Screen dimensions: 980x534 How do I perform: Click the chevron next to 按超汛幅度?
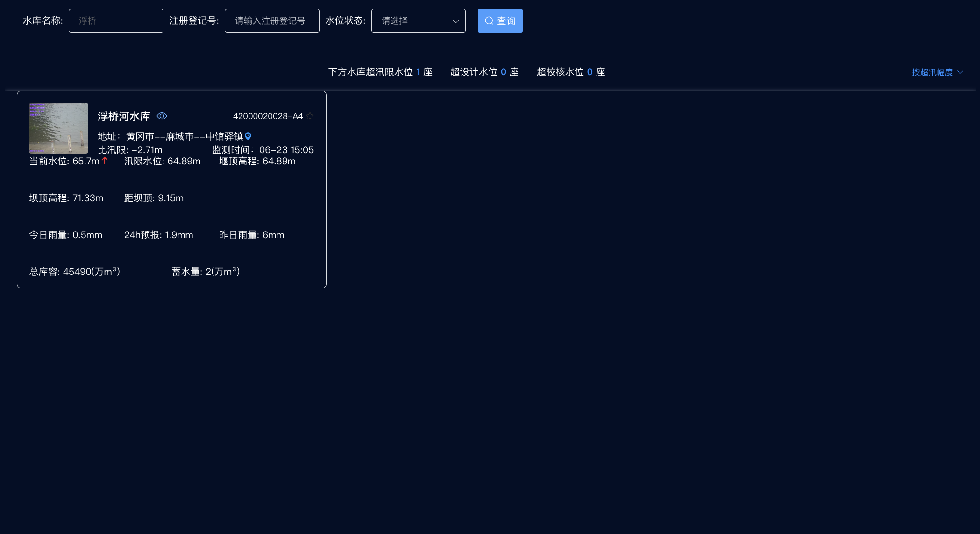click(x=960, y=72)
